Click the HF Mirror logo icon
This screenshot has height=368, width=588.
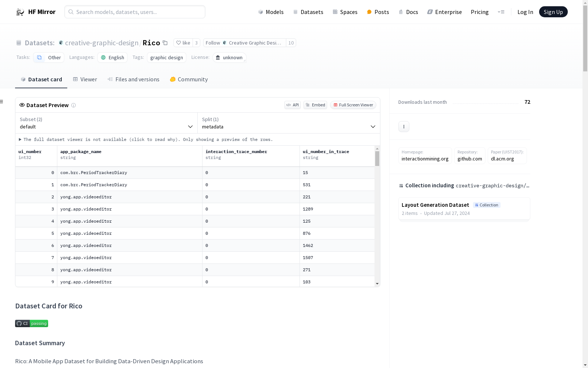(x=20, y=12)
